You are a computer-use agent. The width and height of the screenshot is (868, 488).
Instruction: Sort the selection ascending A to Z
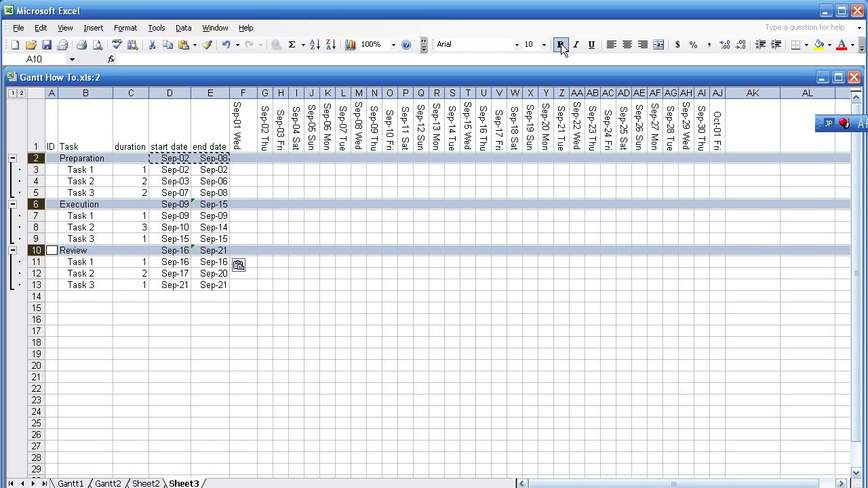pyautogui.click(x=315, y=45)
